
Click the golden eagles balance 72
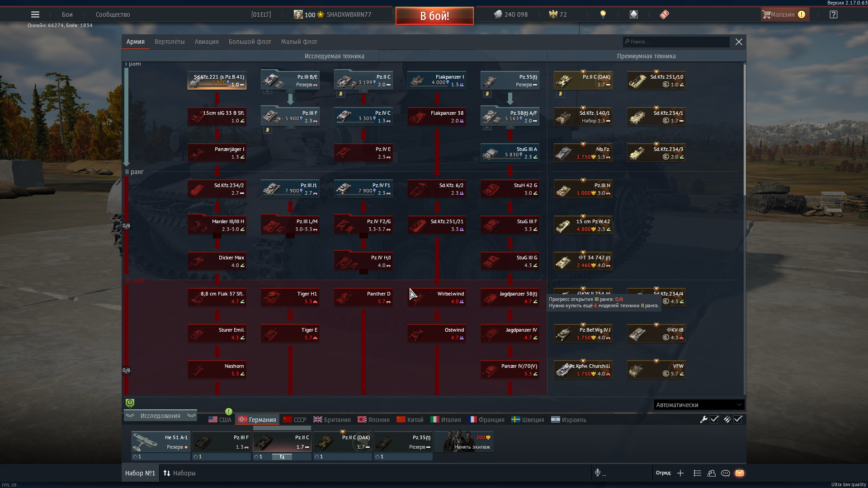tap(558, 14)
